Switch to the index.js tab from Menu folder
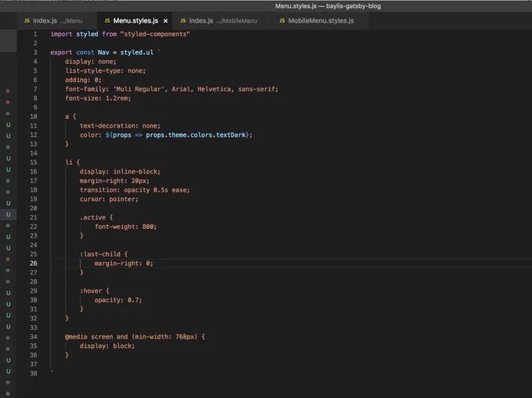This screenshot has width=532, height=398. 56,20
